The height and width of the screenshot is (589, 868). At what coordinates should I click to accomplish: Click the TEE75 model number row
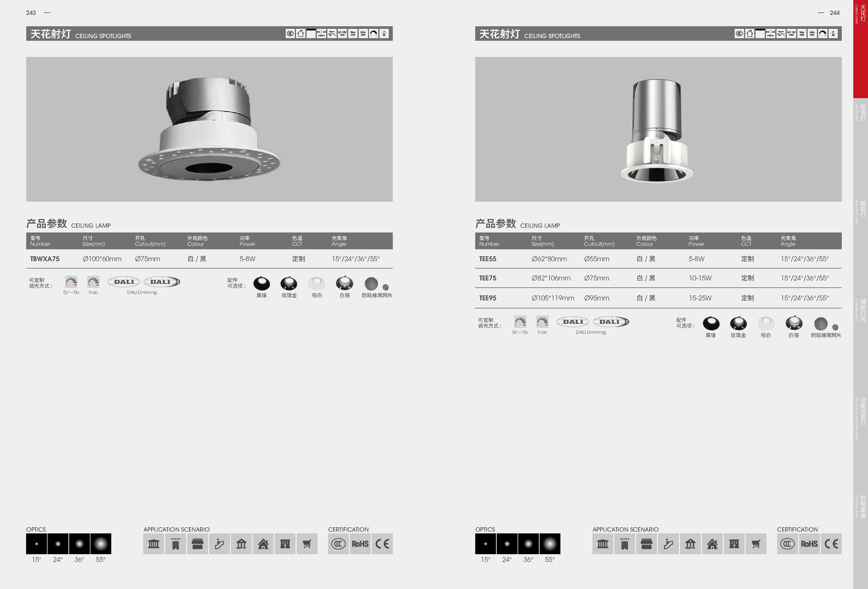pos(488,278)
